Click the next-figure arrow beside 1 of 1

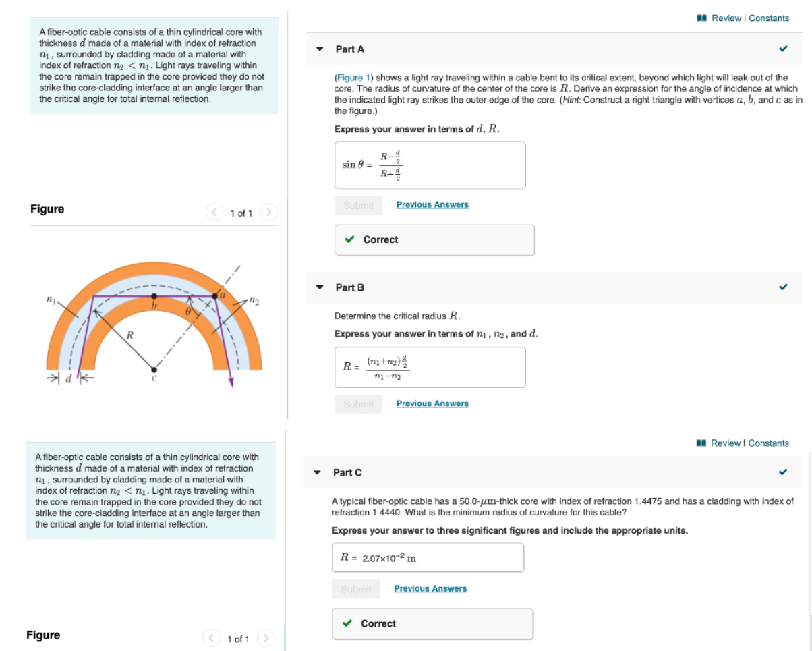pos(268,211)
